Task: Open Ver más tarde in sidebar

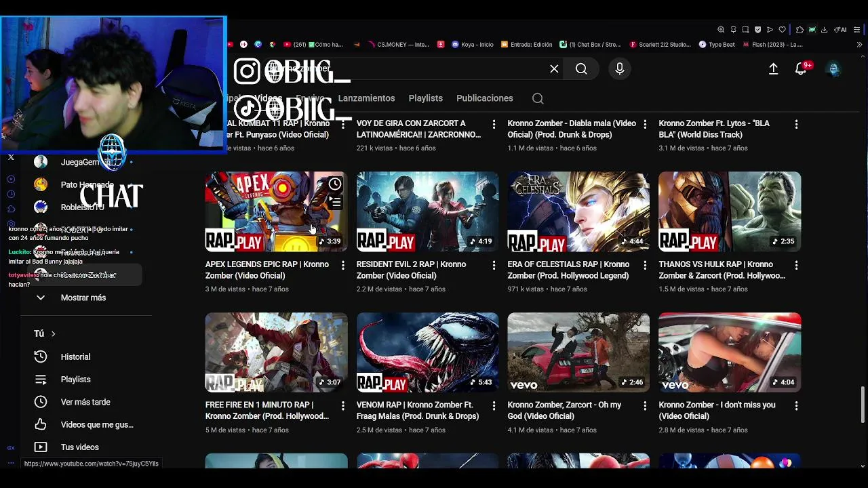Action: (x=85, y=402)
